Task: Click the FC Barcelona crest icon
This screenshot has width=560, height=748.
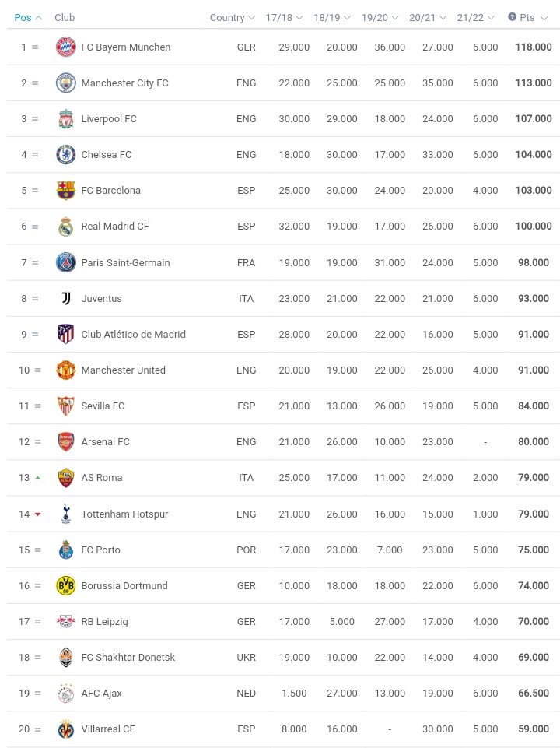Action: [x=66, y=191]
